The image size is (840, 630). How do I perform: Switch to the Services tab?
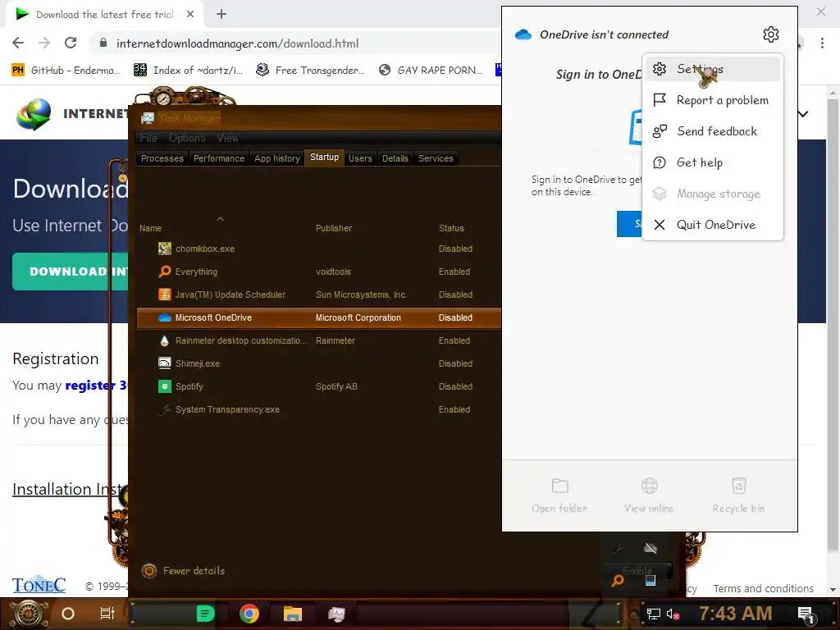pos(436,158)
